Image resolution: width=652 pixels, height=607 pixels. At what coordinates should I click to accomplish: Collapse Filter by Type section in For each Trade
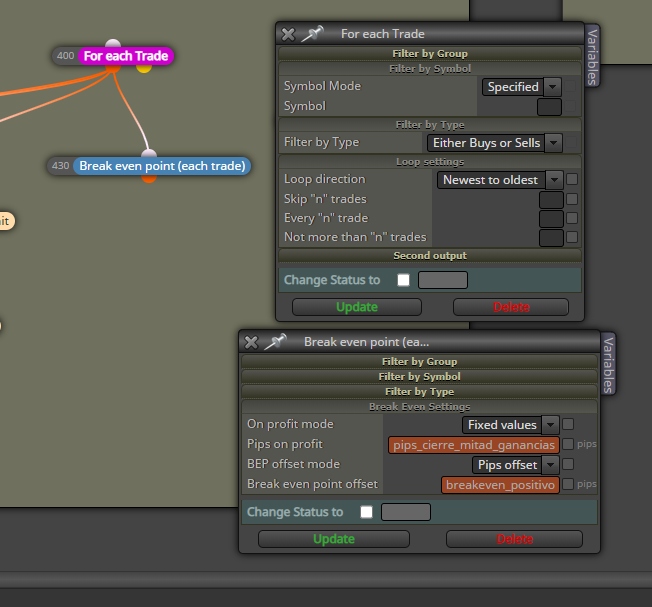[x=430, y=125]
